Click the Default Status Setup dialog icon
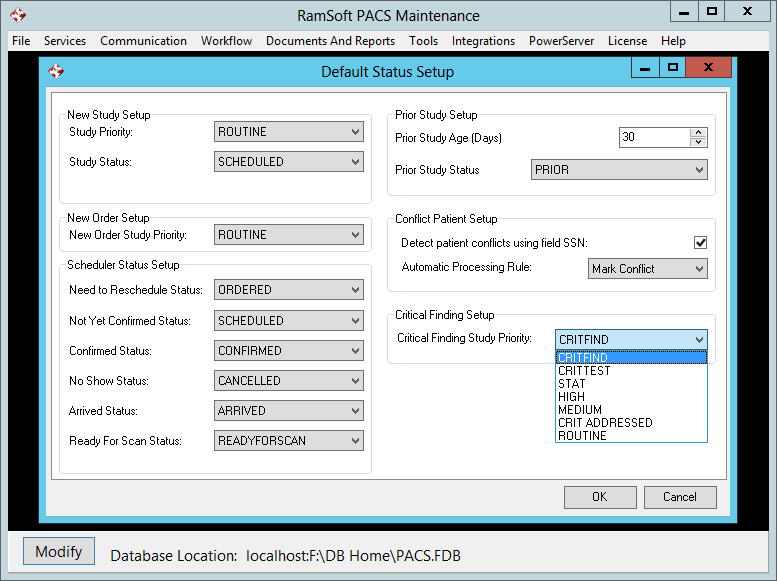 (56, 71)
